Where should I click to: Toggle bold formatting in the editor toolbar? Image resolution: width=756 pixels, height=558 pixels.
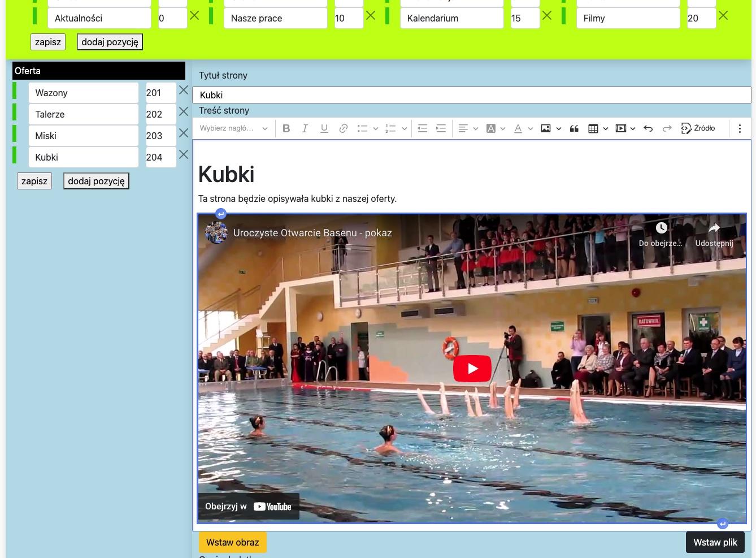tap(286, 128)
